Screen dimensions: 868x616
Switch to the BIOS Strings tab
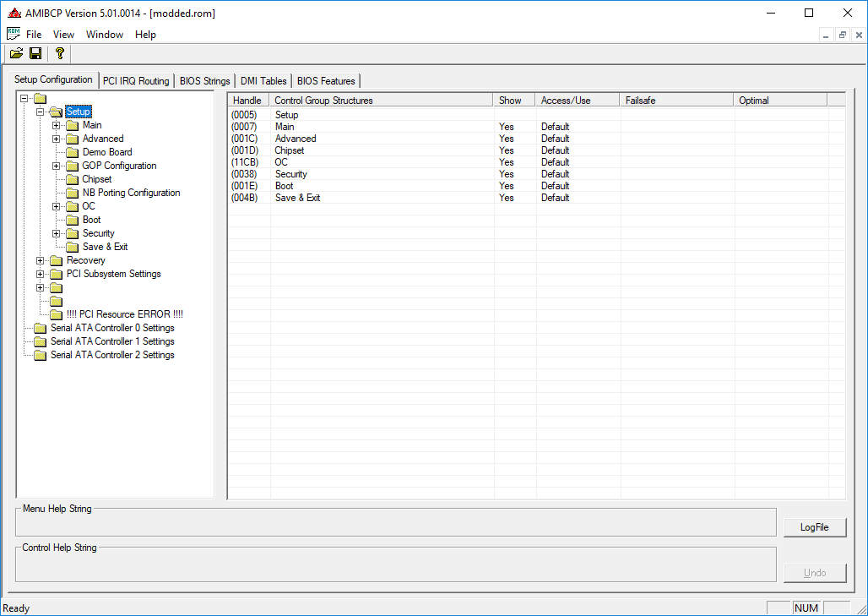[x=205, y=81]
